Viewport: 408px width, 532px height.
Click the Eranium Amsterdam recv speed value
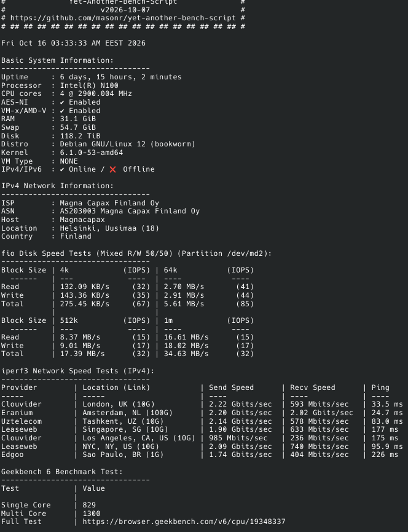[321, 413]
